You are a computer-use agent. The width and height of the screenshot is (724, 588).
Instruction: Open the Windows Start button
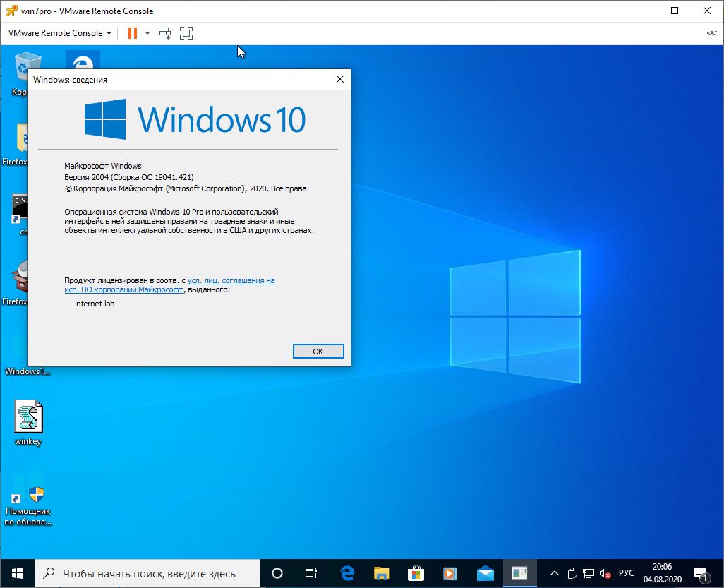(18, 573)
